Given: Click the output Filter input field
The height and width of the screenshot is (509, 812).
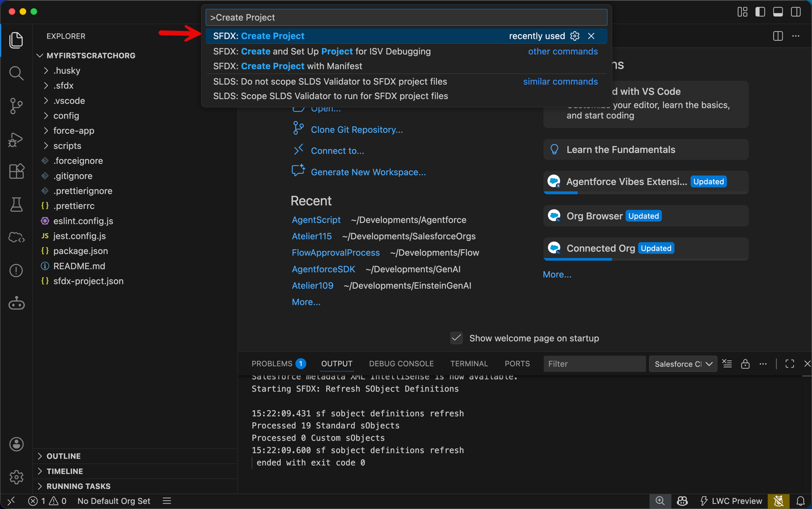Looking at the screenshot, I should pyautogui.click(x=594, y=364).
